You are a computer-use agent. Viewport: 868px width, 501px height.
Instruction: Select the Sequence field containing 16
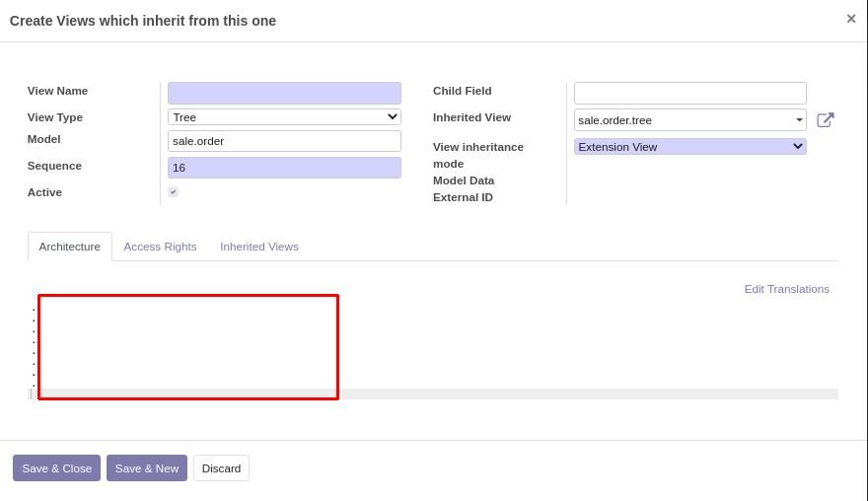coord(284,168)
